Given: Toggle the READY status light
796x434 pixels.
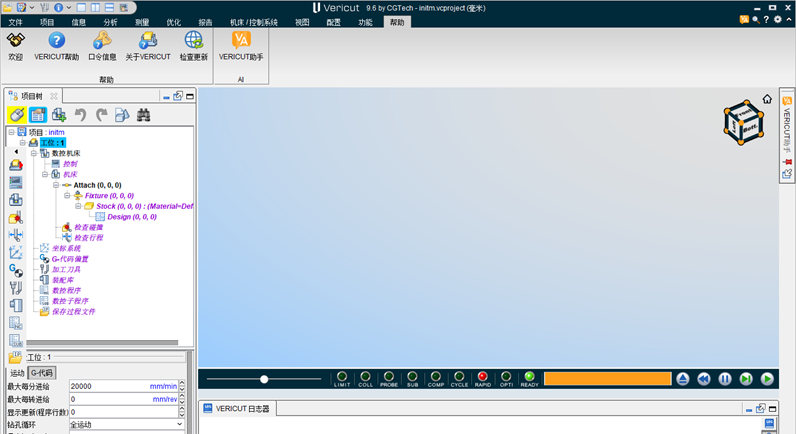Looking at the screenshot, I should [x=529, y=379].
